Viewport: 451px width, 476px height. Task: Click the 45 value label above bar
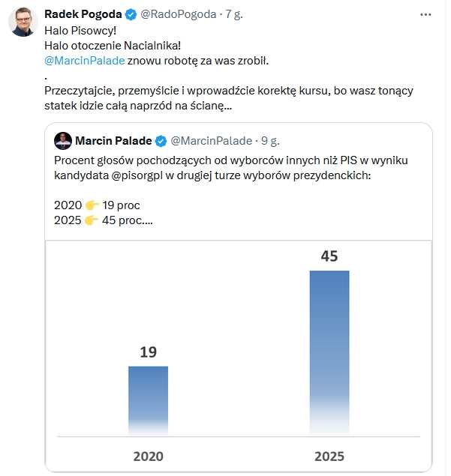coord(329,256)
